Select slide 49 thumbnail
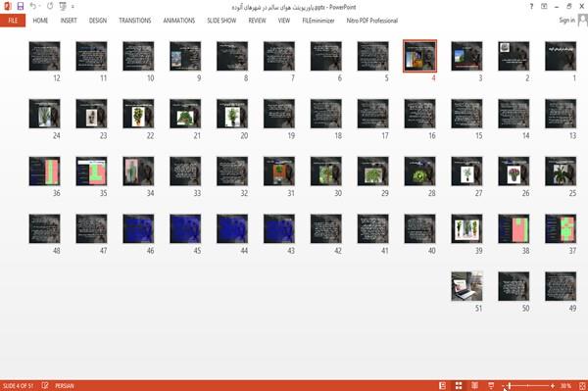Viewport: 588px width, 391px height. [561, 286]
